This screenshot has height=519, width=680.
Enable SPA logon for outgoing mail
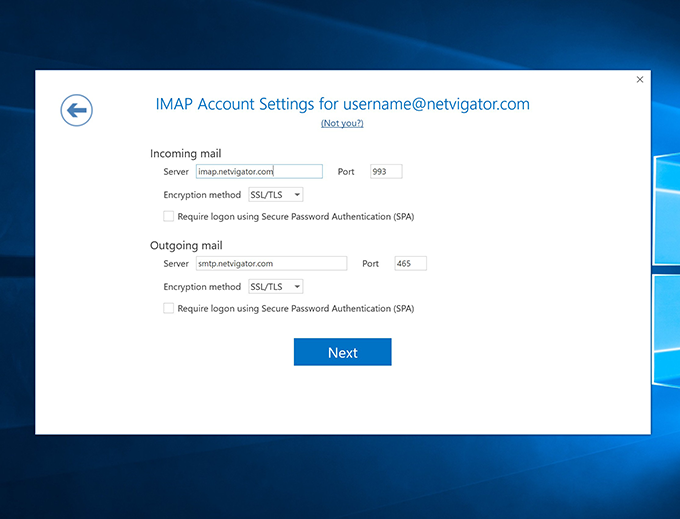pyautogui.click(x=168, y=308)
